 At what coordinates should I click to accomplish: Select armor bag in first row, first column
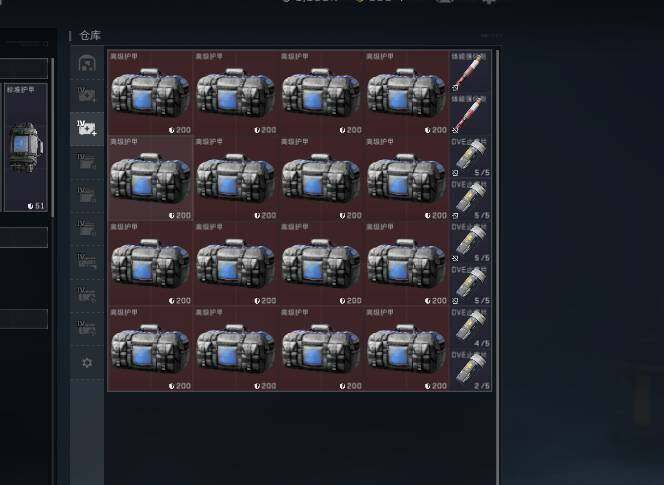point(150,92)
